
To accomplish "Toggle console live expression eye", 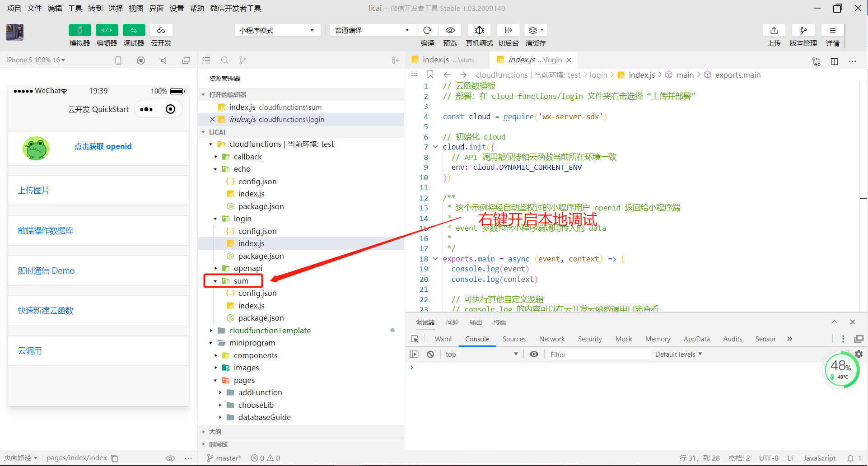I will pos(534,354).
